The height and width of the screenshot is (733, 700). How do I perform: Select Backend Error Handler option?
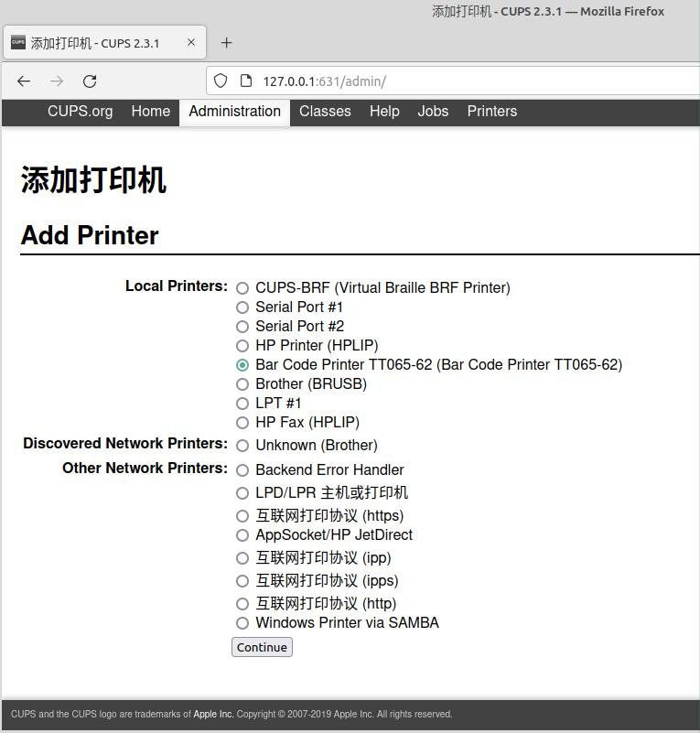click(242, 470)
